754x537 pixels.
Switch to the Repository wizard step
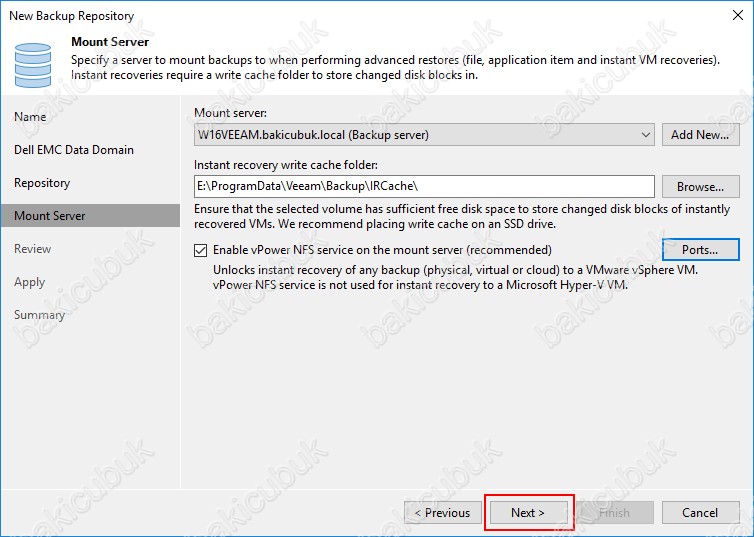(42, 183)
